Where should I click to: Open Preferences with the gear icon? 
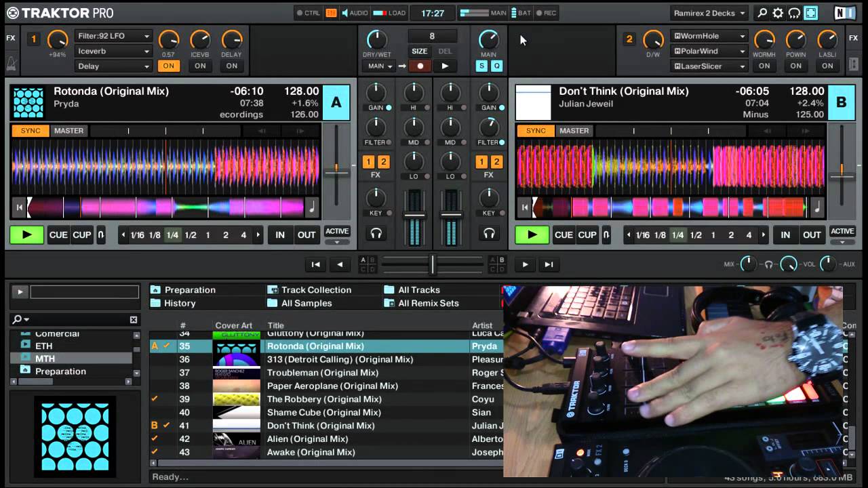tap(778, 13)
